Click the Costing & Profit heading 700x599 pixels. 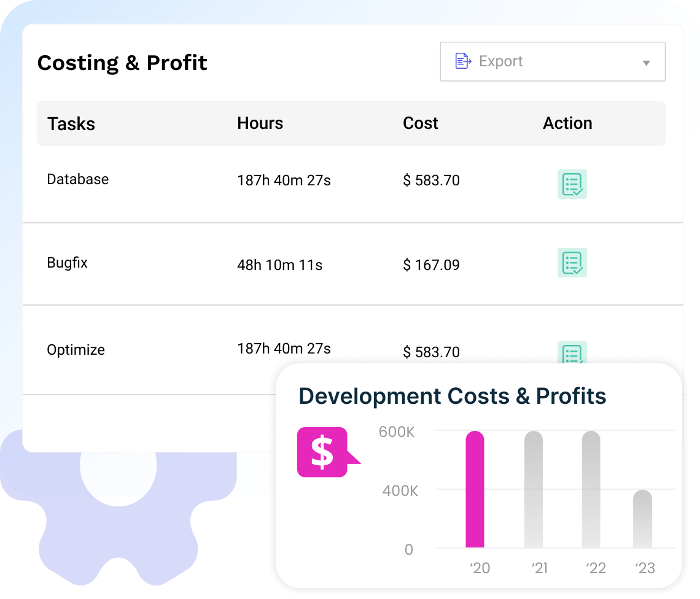pyautogui.click(x=122, y=62)
